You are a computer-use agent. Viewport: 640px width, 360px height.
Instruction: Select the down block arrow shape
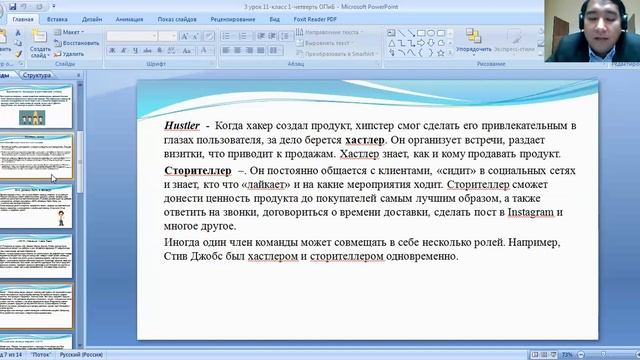431,43
